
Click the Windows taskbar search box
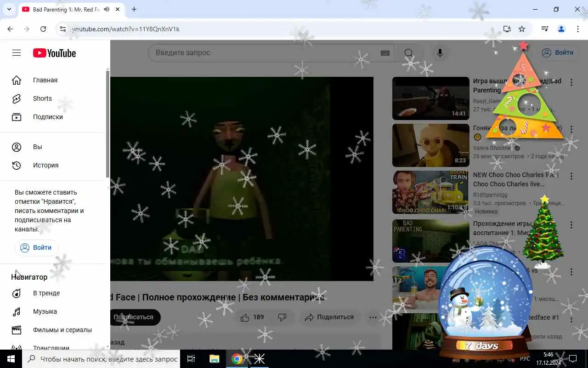pyautogui.click(x=101, y=359)
